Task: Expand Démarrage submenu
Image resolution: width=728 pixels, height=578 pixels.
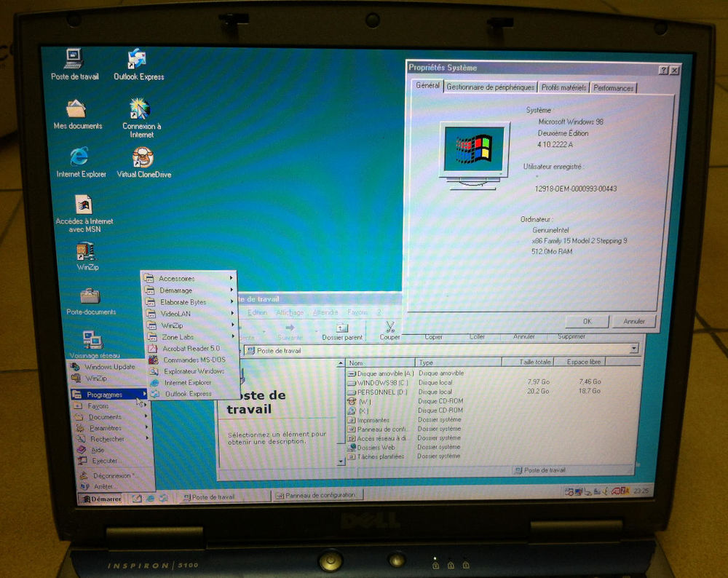Action: click(x=189, y=290)
